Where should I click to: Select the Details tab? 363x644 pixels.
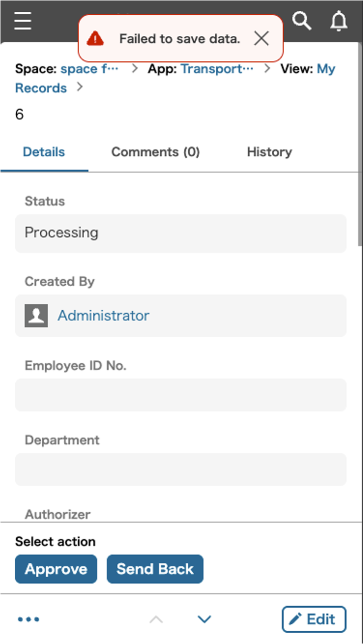(44, 152)
